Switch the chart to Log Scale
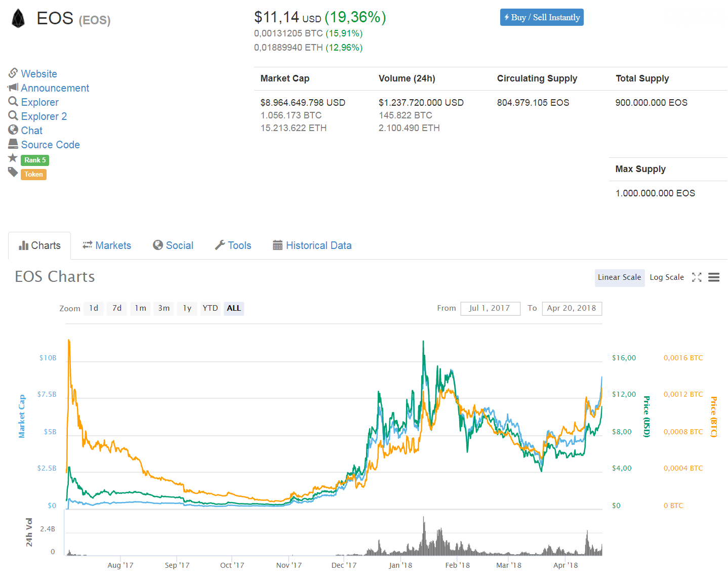The height and width of the screenshot is (585, 728). point(667,277)
